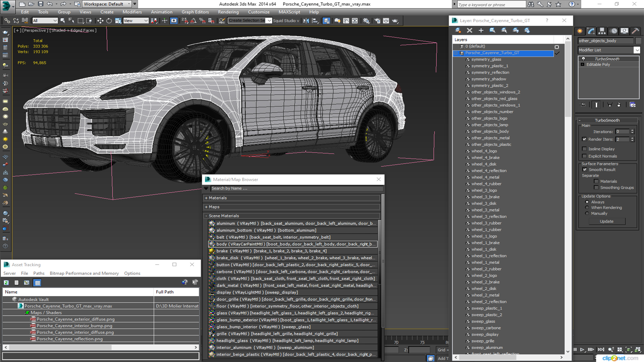The image size is (644, 362).
Task: Enable Separate by Materials checkbox
Action: click(x=596, y=181)
